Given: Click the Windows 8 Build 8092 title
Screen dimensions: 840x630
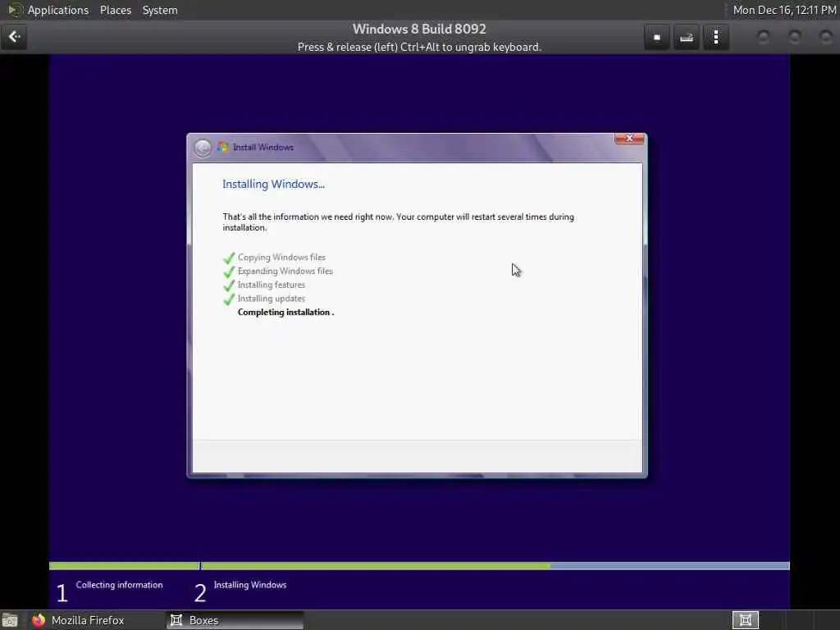Looking at the screenshot, I should 419,29.
